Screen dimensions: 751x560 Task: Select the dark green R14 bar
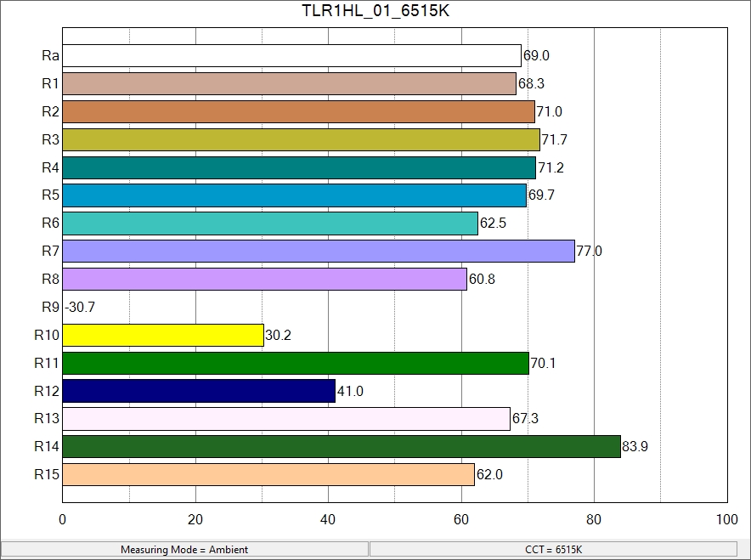342,447
